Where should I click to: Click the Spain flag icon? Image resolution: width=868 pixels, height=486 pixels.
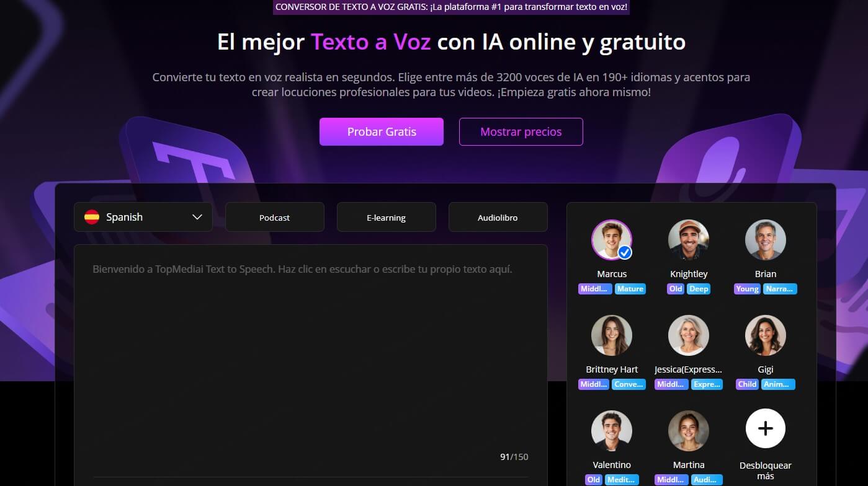click(92, 217)
